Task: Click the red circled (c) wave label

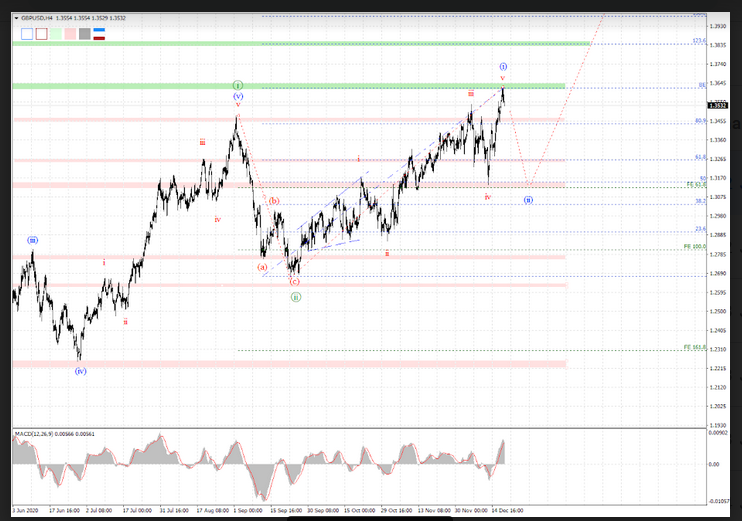Action: (295, 282)
